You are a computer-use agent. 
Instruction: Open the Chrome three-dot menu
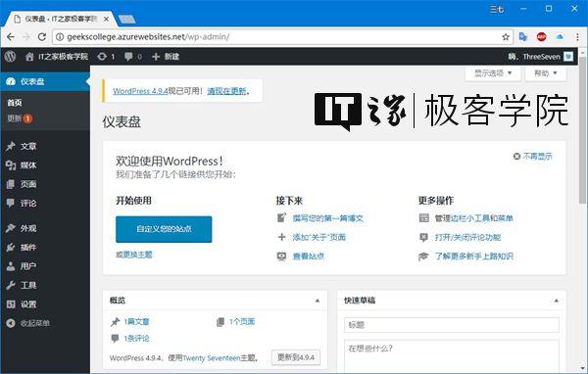(x=577, y=37)
